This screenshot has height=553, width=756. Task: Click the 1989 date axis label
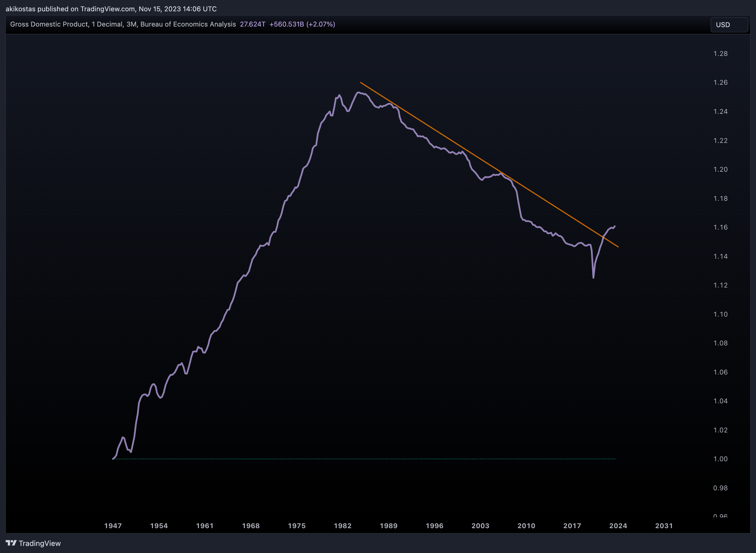pyautogui.click(x=389, y=526)
